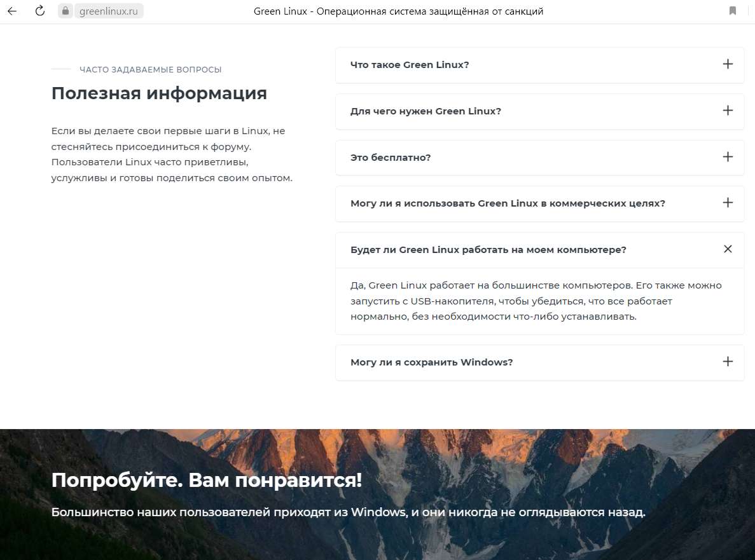Click the line 'Большинство наших пользователей приходят из Windows'
The height and width of the screenshot is (560, 755).
click(x=348, y=512)
